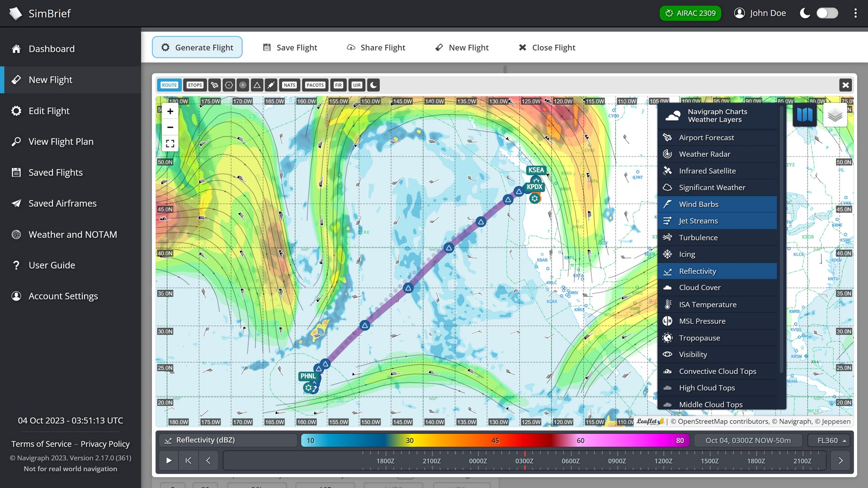Click the playback play button on timeline
Screen dimensions: 868x488
pyautogui.click(x=169, y=460)
